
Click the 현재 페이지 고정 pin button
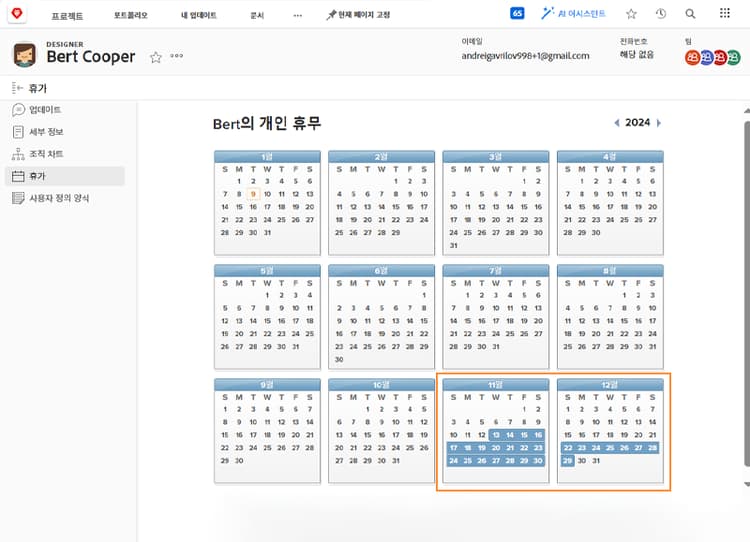click(x=358, y=15)
